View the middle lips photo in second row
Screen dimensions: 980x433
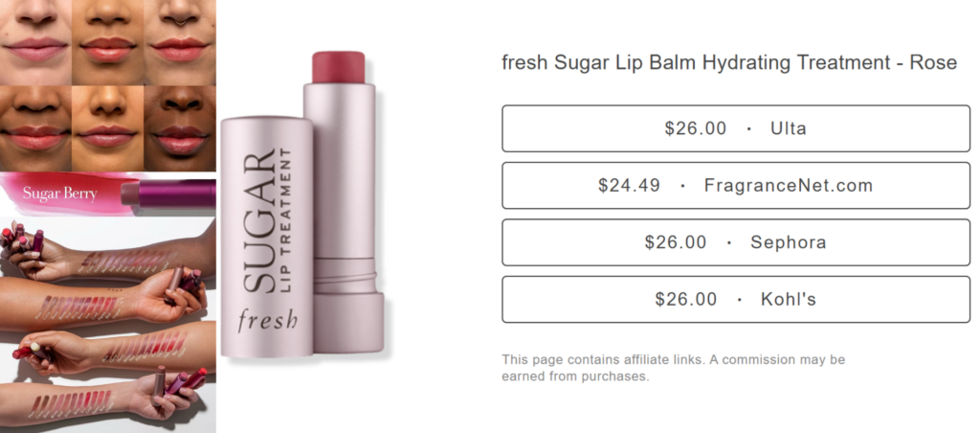click(x=107, y=126)
